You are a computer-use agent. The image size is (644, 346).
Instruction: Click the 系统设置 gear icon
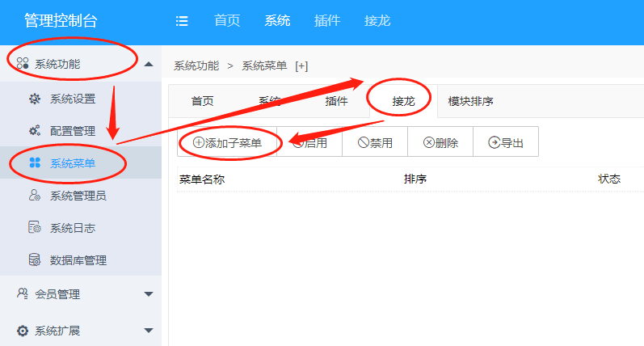click(35, 99)
